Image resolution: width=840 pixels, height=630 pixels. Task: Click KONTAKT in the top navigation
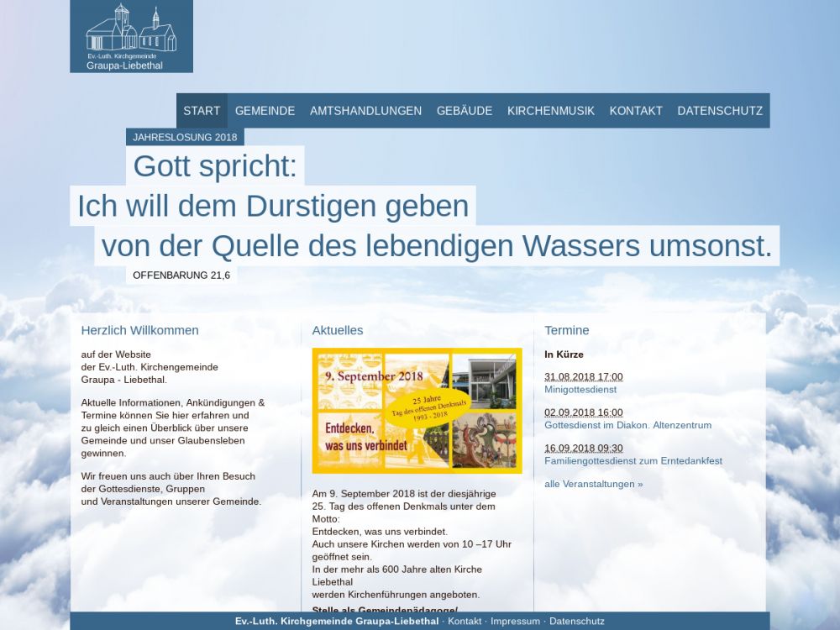coord(636,111)
